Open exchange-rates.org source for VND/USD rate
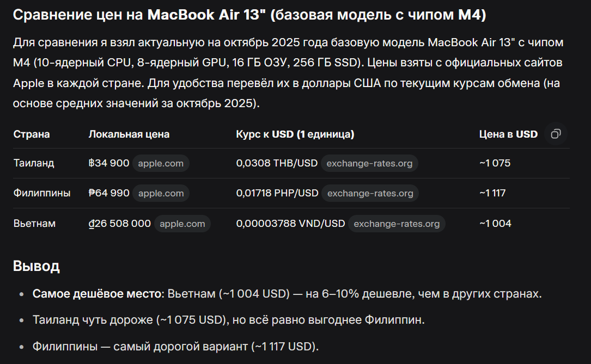Image resolution: width=591 pixels, height=364 pixels. [x=397, y=224]
